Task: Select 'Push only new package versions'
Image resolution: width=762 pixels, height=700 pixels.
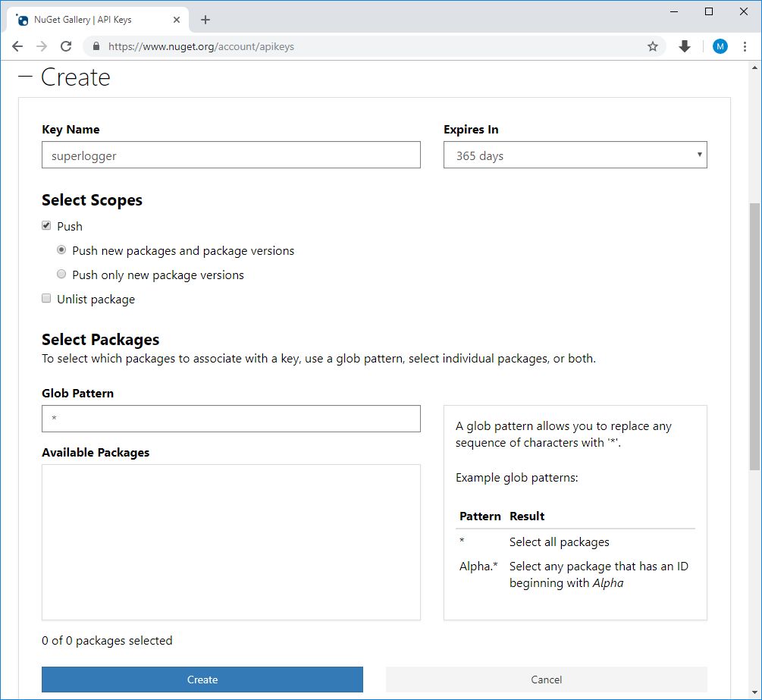Action: click(x=61, y=274)
